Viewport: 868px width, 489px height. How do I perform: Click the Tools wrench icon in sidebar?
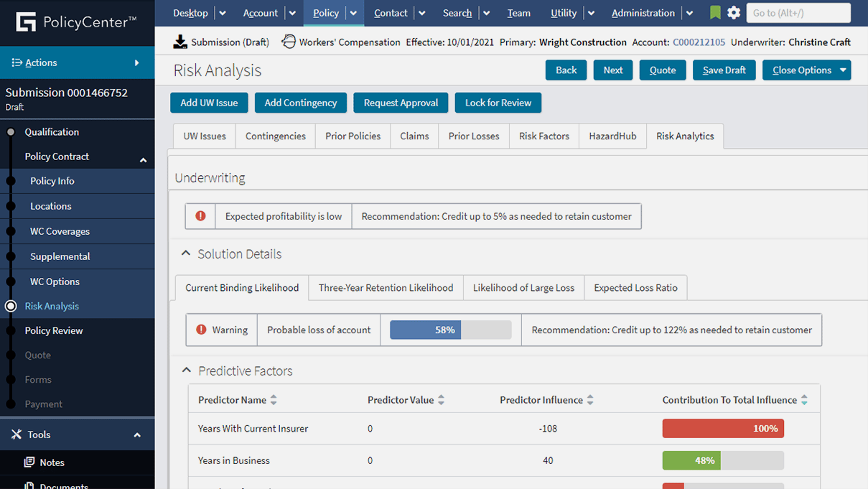coord(17,434)
